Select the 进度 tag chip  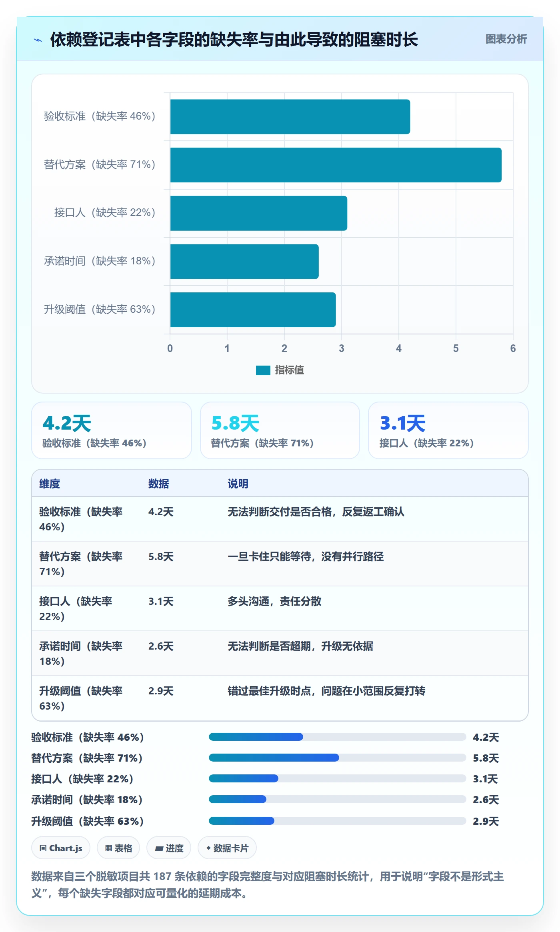point(169,848)
